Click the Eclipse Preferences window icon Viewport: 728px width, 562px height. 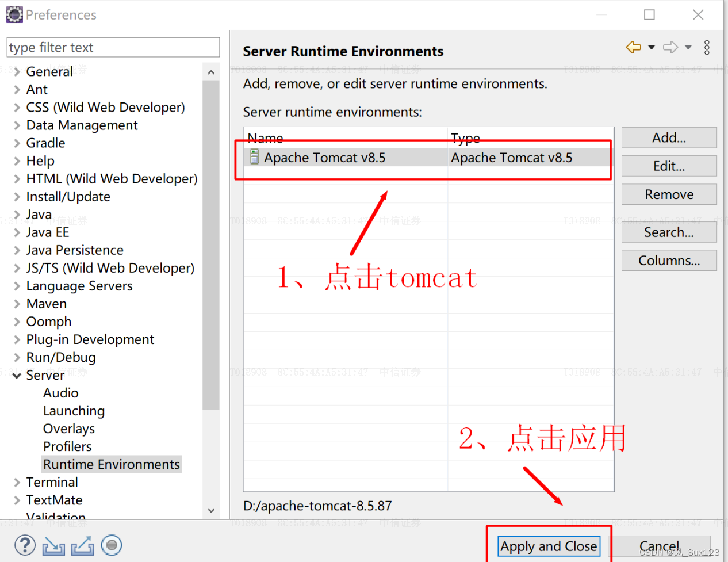click(x=14, y=14)
